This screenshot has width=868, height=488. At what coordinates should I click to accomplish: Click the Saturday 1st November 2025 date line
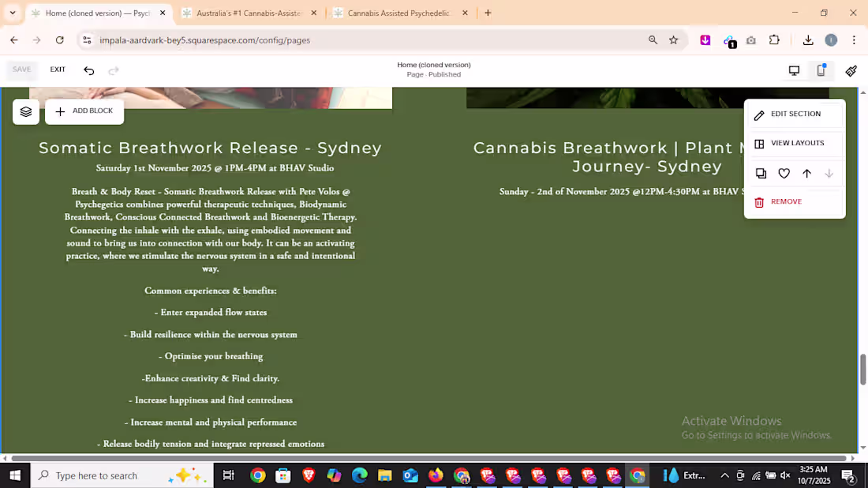click(215, 168)
